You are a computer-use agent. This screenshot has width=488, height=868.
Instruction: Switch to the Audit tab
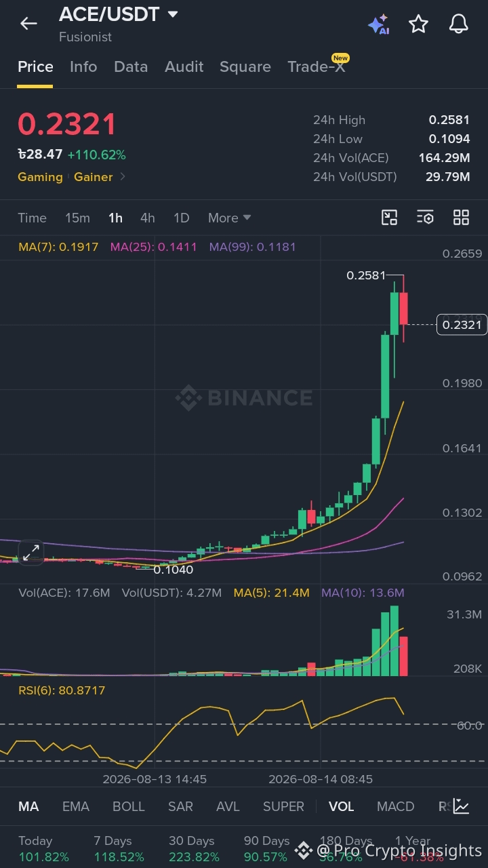point(184,66)
